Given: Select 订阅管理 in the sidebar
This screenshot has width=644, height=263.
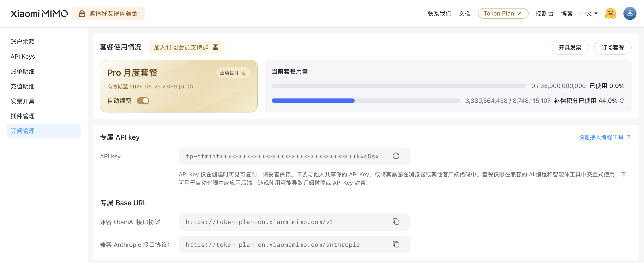Looking at the screenshot, I should pyautogui.click(x=44, y=131).
